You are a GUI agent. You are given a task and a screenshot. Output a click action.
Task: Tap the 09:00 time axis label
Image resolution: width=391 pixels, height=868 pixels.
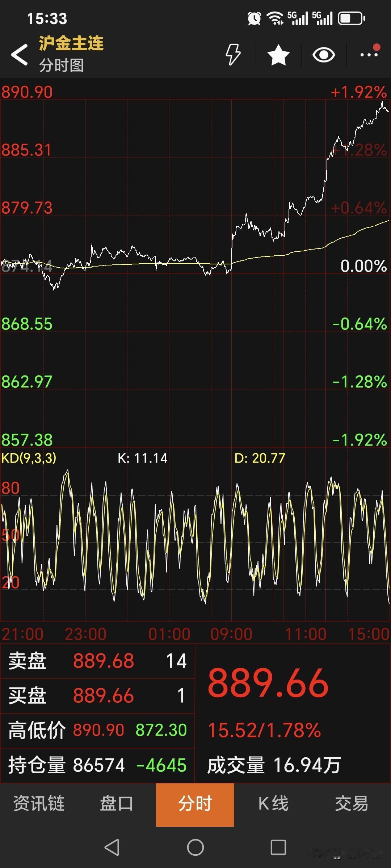pos(231,634)
